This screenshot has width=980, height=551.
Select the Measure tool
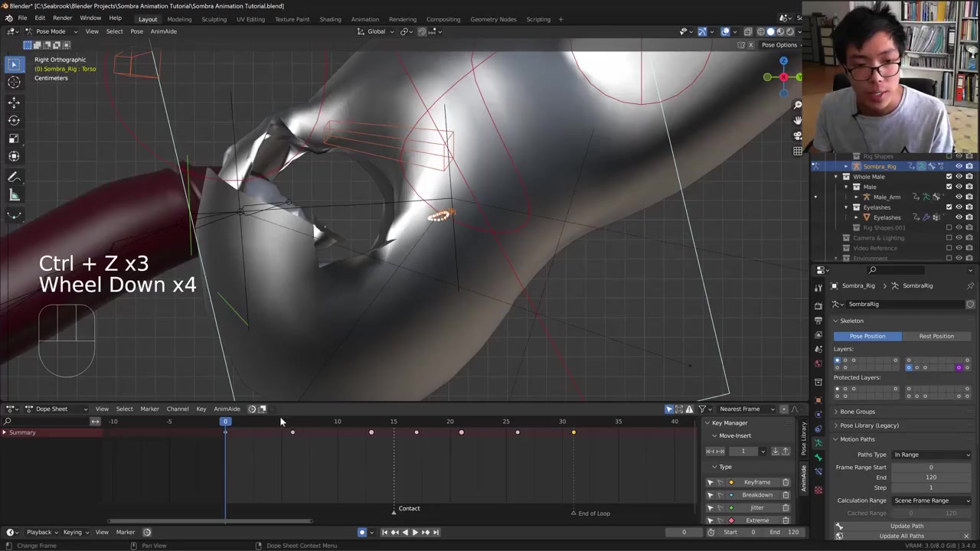[14, 195]
